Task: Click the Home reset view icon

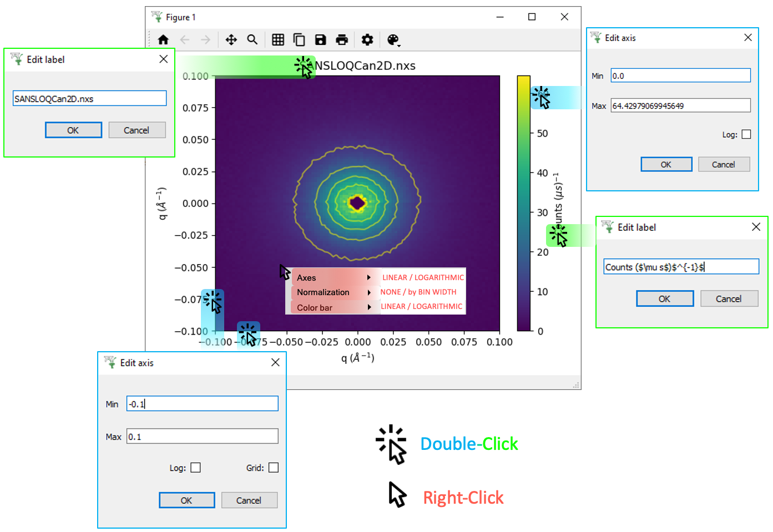Action: click(x=163, y=39)
